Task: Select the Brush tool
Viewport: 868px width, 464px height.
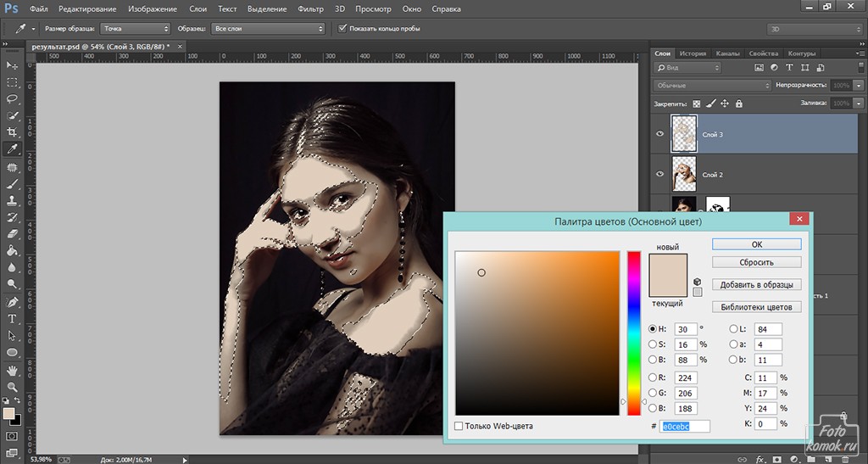Action: pos(12,184)
